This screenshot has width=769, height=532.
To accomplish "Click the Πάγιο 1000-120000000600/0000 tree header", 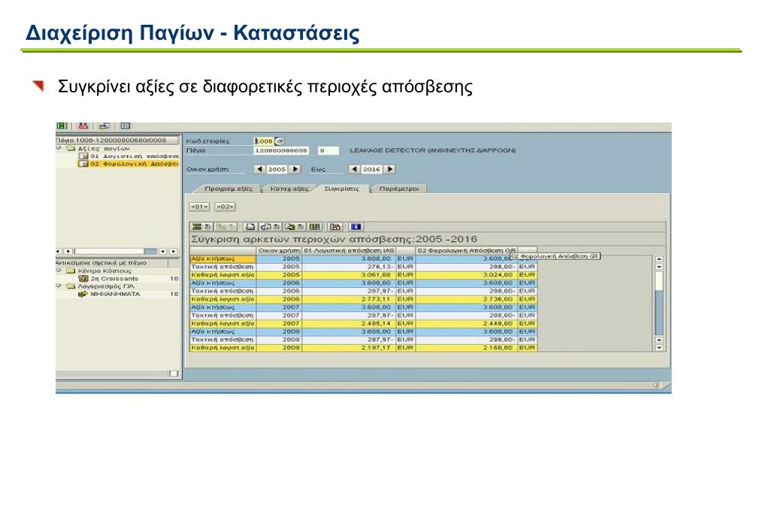I will pyautogui.click(x=117, y=141).
